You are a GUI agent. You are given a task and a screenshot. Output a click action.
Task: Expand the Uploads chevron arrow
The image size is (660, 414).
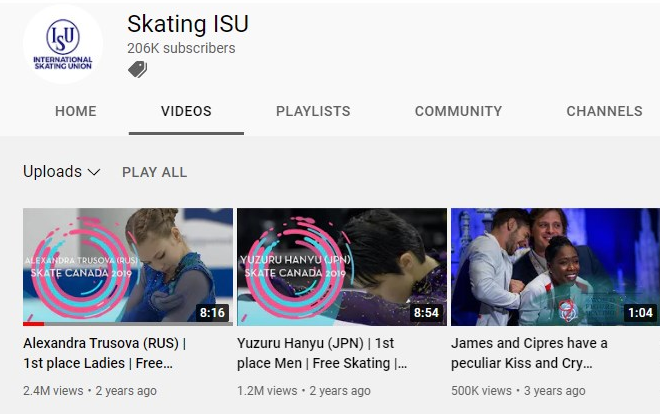[94, 172]
